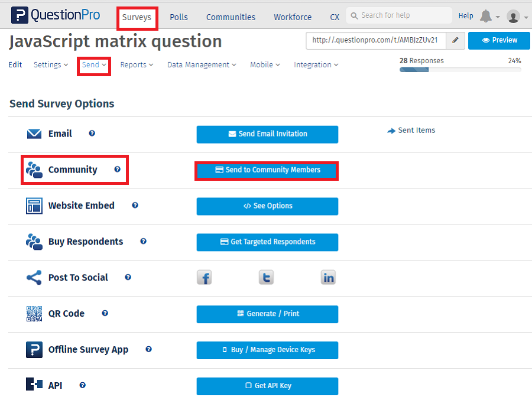This screenshot has width=532, height=397.
Task: Open the notifications dropdown arrow
Action: pos(498,17)
